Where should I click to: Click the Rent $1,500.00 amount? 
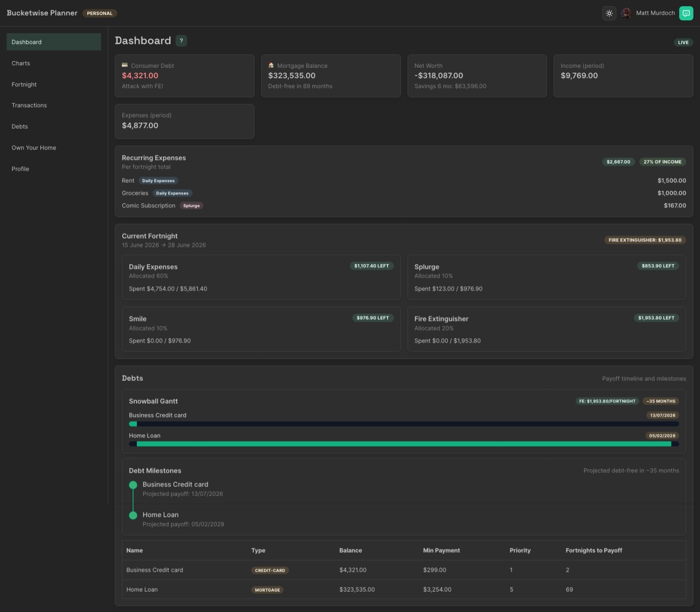tap(672, 181)
